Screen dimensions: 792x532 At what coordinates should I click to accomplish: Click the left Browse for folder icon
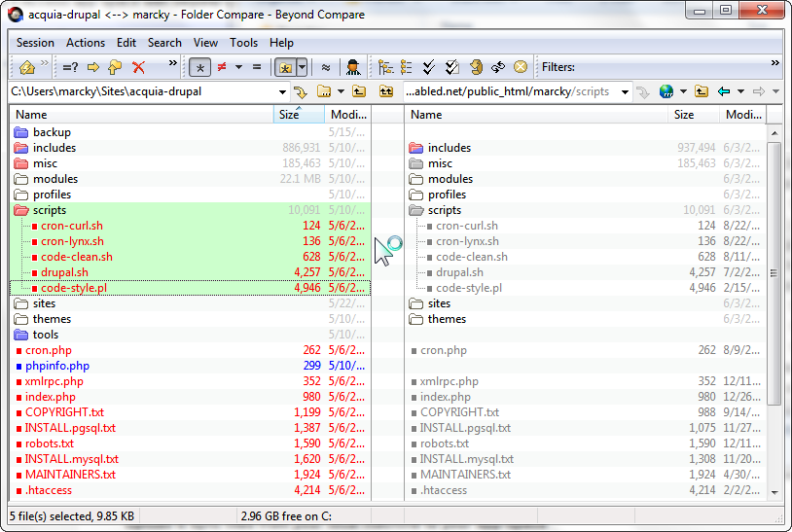pos(324,91)
